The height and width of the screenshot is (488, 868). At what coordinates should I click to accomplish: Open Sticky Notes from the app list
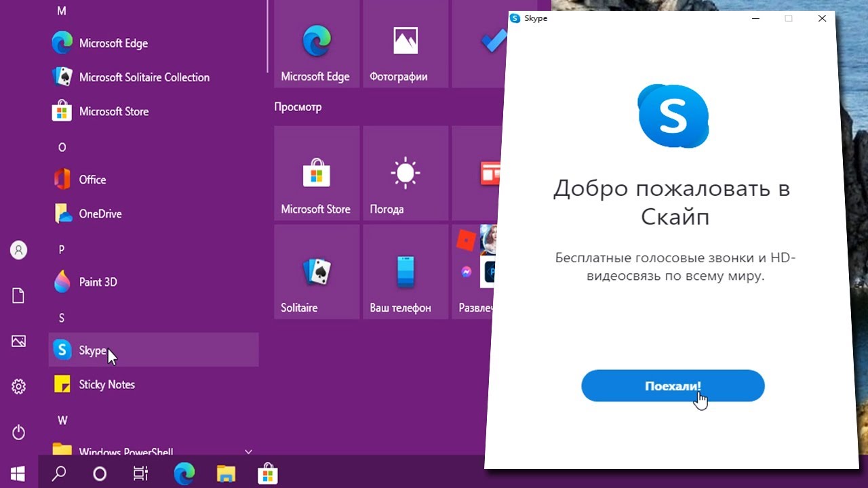(153, 384)
